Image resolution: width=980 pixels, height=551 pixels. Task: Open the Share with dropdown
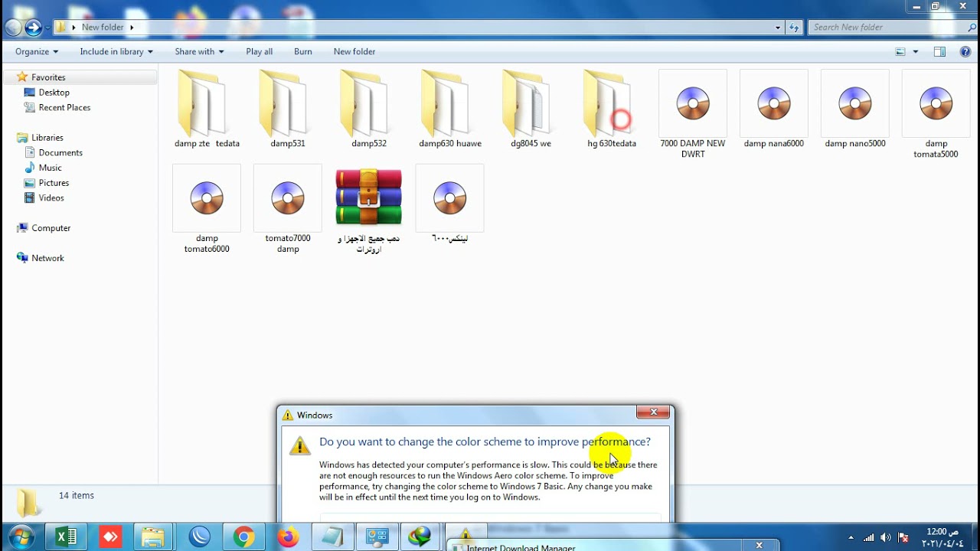tap(199, 51)
